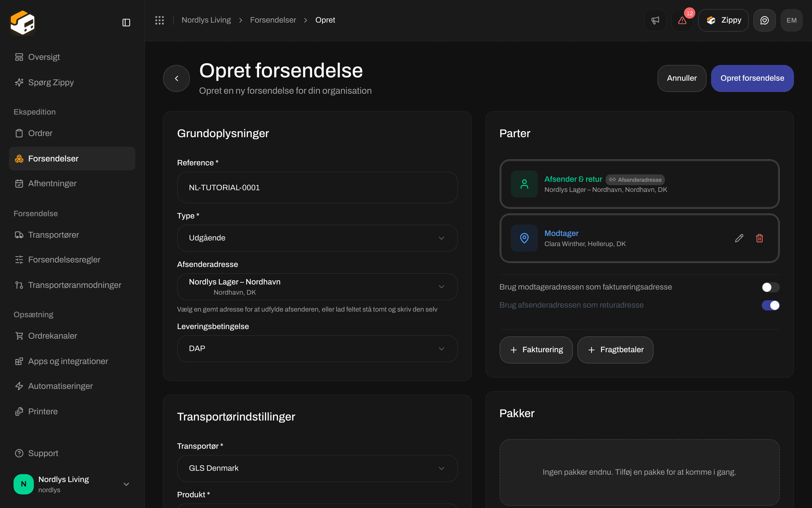Image resolution: width=812 pixels, height=508 pixels.
Task: Open the Transportør dropdown showing GLS Denmark
Action: coord(317,468)
